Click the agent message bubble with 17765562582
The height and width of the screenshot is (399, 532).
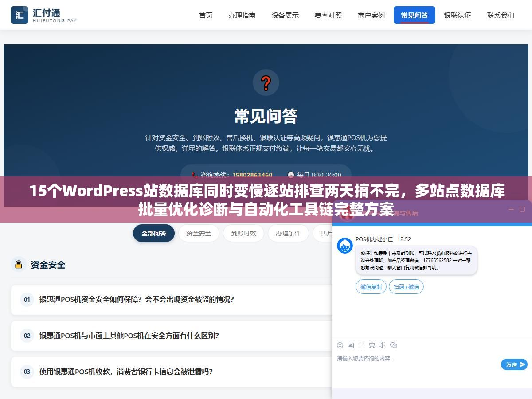(x=416, y=261)
